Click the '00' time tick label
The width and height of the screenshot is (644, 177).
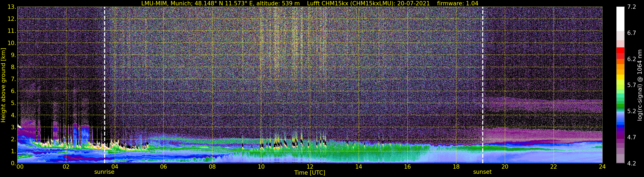pos(20,167)
